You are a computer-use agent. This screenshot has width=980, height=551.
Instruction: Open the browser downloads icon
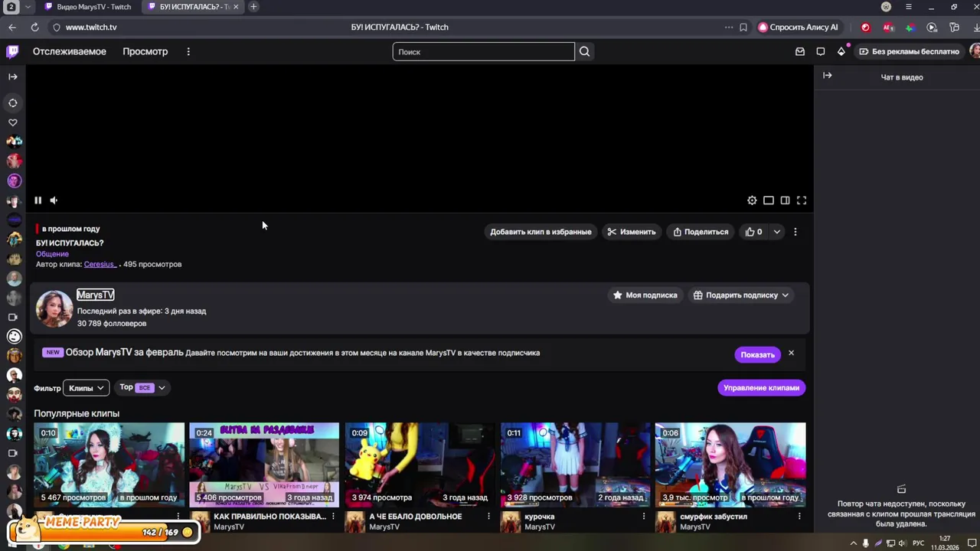tap(976, 27)
